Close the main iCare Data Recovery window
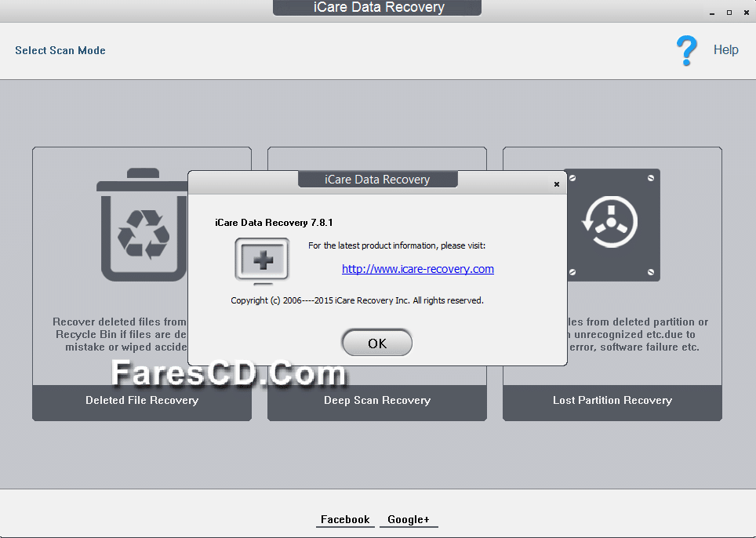Viewport: 756px width, 538px height. point(747,13)
